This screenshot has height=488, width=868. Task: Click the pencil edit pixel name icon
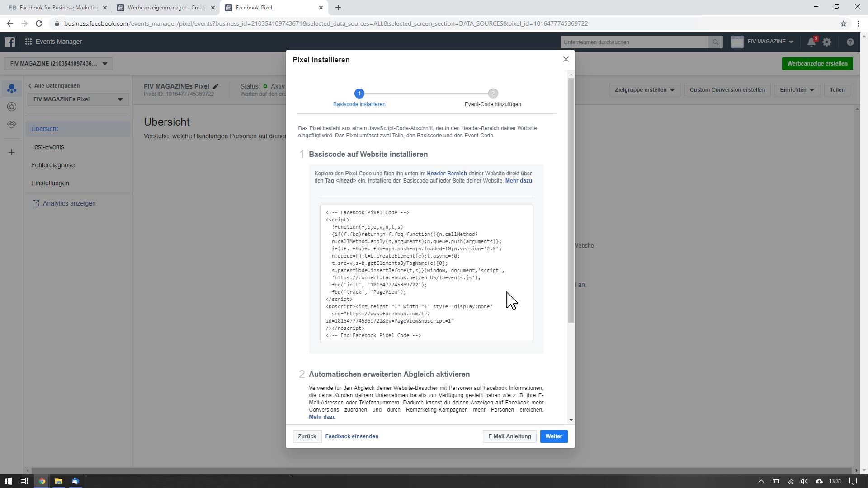click(x=216, y=86)
